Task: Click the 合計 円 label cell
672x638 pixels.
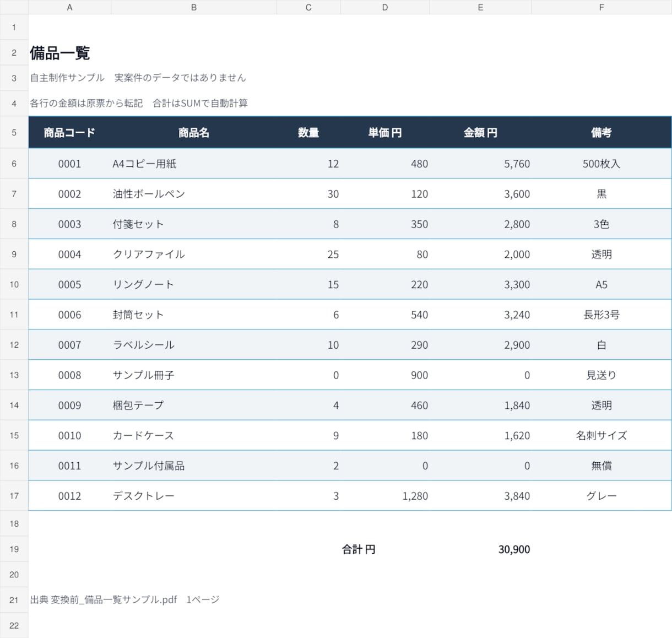Action: [385, 549]
